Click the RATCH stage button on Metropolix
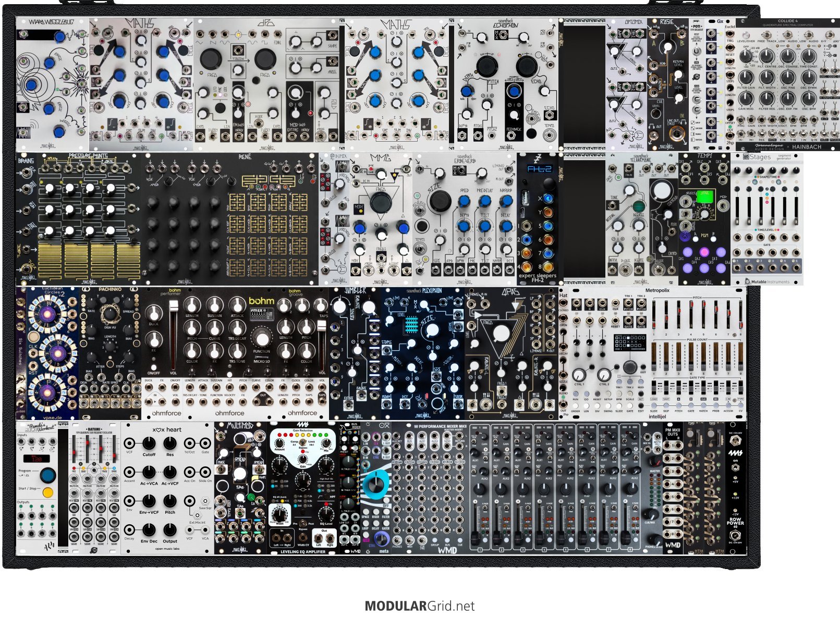The image size is (840, 617). (703, 404)
